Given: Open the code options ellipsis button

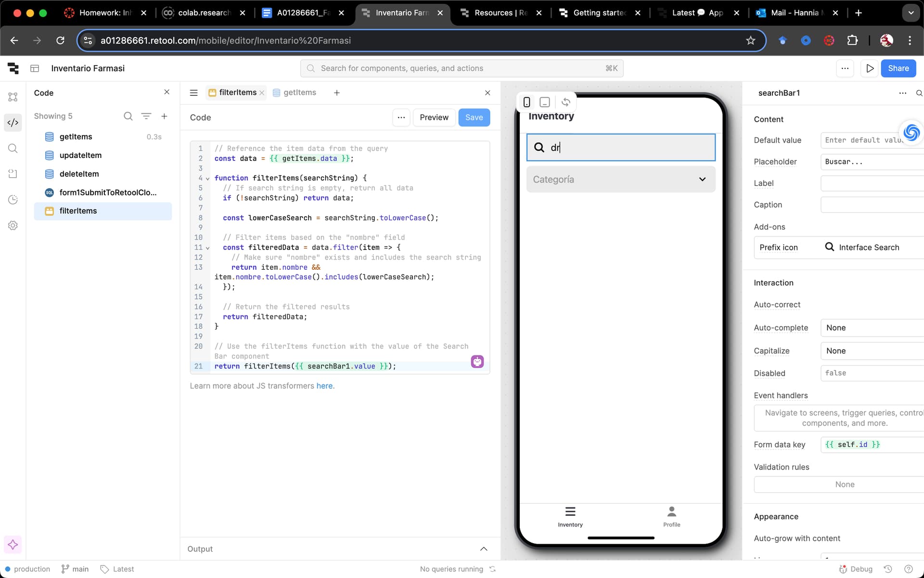Looking at the screenshot, I should tap(401, 118).
